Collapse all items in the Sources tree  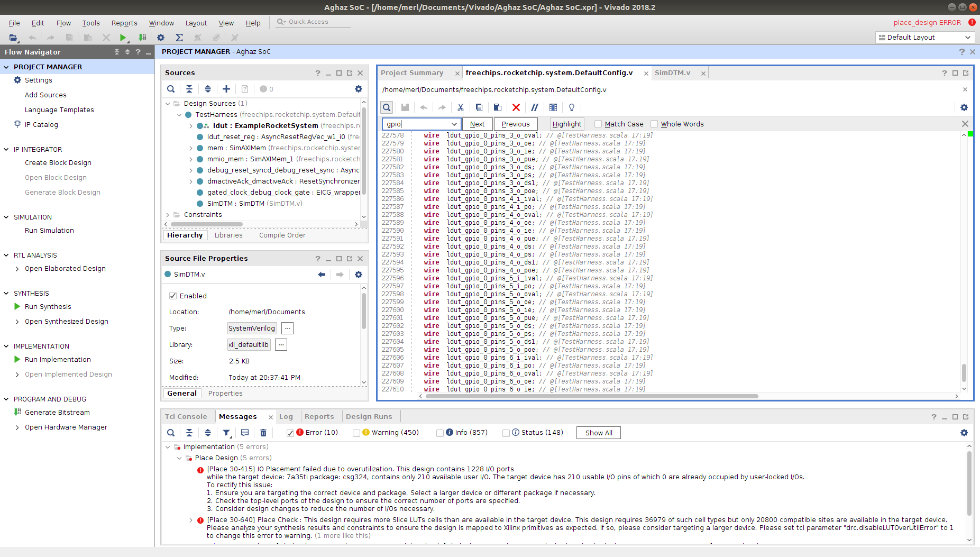pyautogui.click(x=189, y=89)
